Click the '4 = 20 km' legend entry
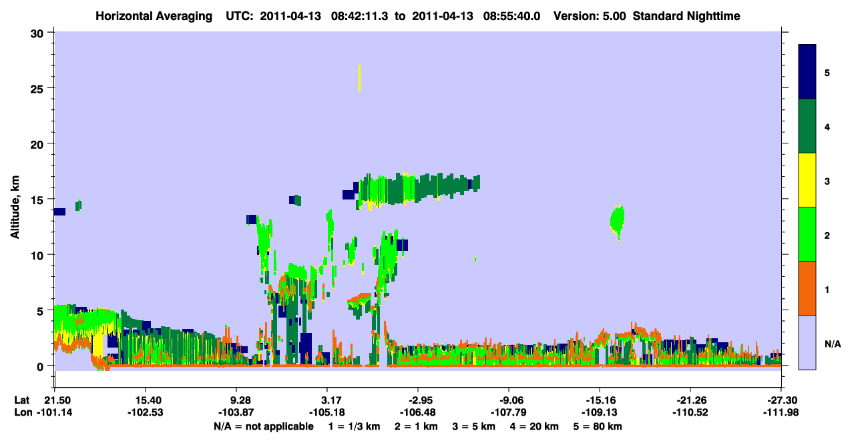This screenshot has width=868, height=445. [534, 426]
